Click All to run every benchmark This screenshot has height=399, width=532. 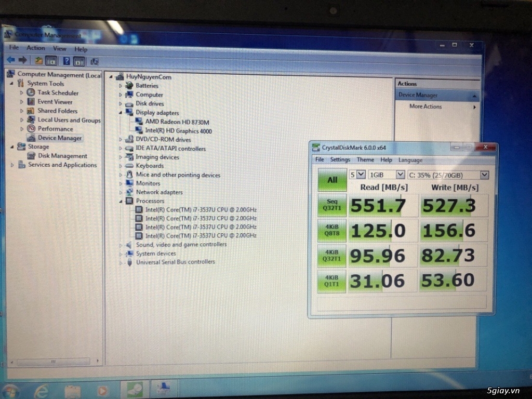point(331,179)
